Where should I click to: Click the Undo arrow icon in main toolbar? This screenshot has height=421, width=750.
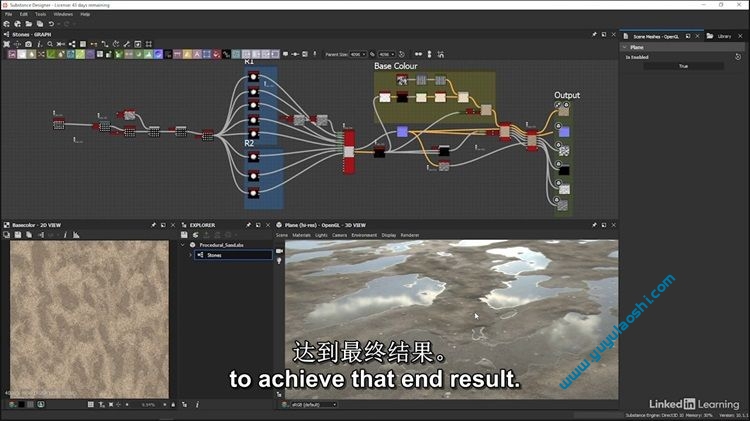pos(51,23)
